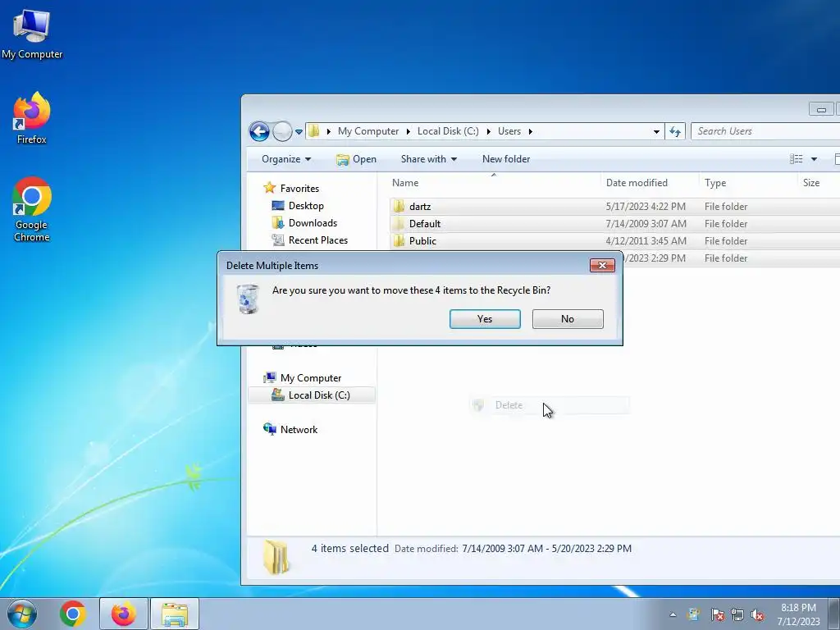Viewport: 840px width, 630px height.
Task: Open Firefox from taskbar
Action: [x=123, y=614]
